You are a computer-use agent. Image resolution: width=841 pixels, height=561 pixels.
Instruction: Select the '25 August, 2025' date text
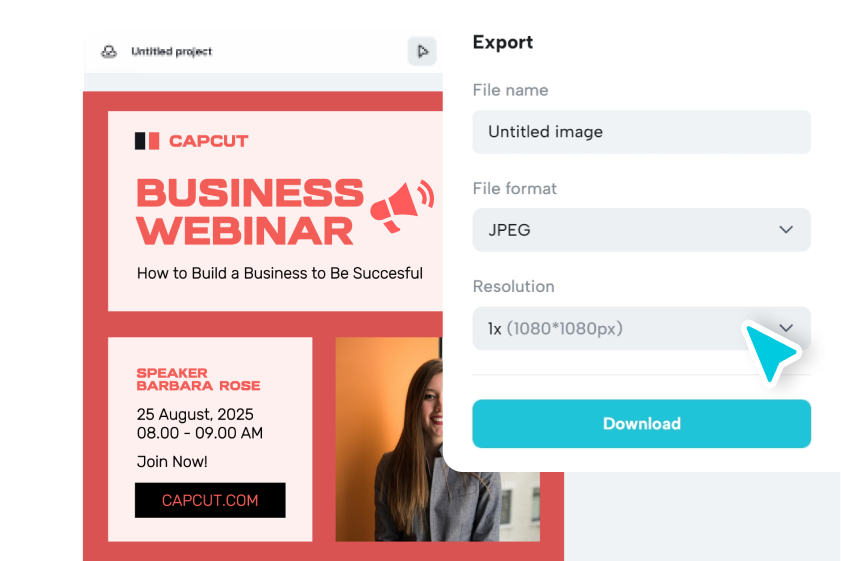pos(195,415)
